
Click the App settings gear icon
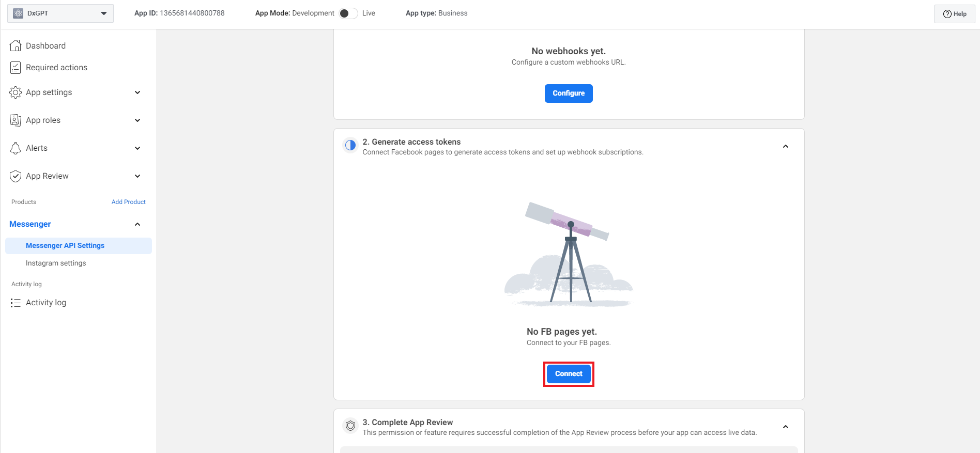pos(16,92)
